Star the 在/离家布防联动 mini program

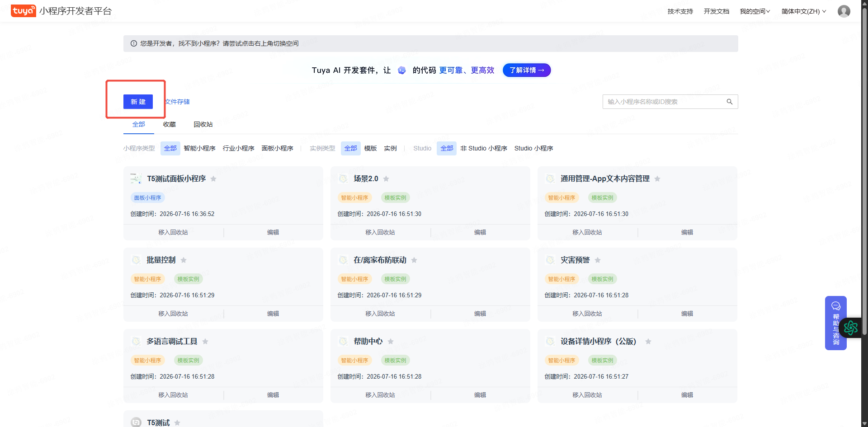(414, 260)
